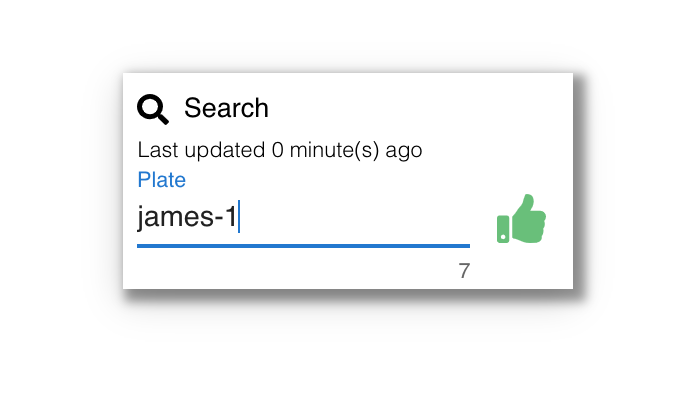
Task: Click the green thumbs-up icon
Action: [521, 219]
